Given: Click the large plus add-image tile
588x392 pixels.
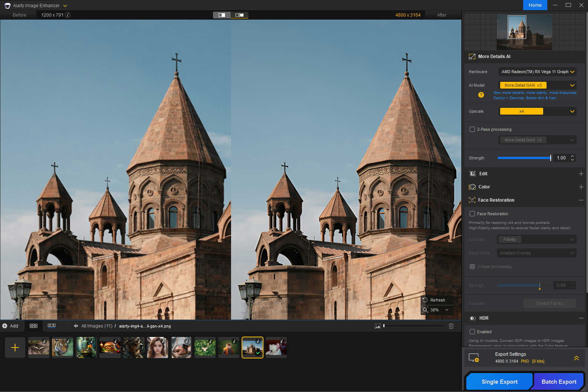Looking at the screenshot, I should (15, 347).
